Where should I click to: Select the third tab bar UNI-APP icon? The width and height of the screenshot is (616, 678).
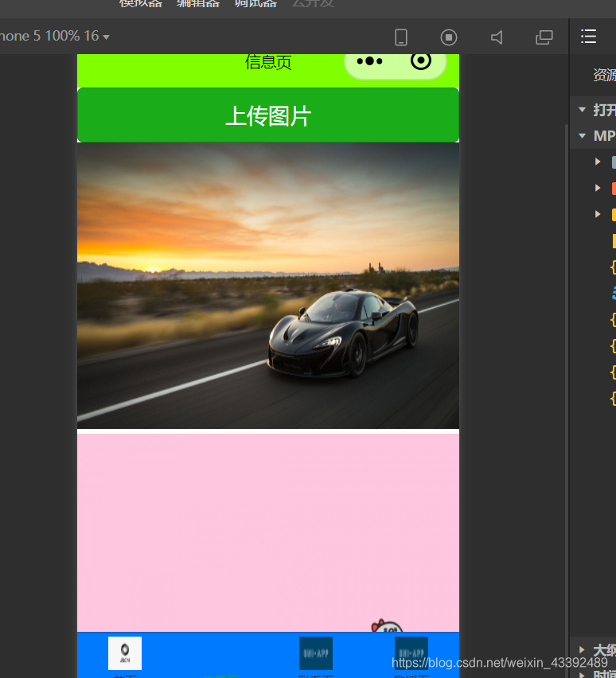[x=316, y=653]
